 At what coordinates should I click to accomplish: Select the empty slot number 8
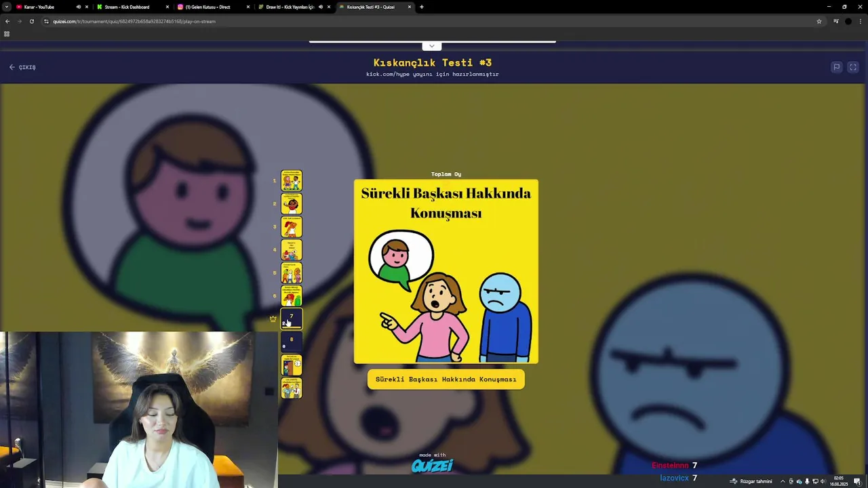292,342
